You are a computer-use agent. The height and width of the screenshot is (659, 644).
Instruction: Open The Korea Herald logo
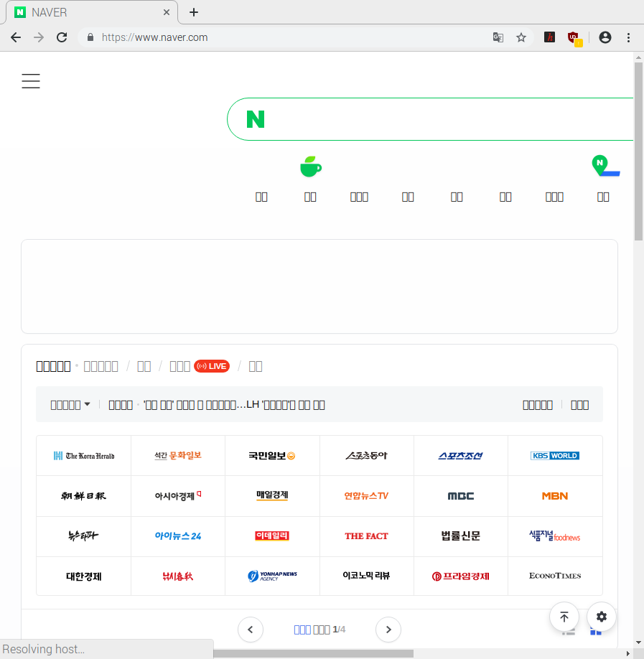(x=84, y=456)
